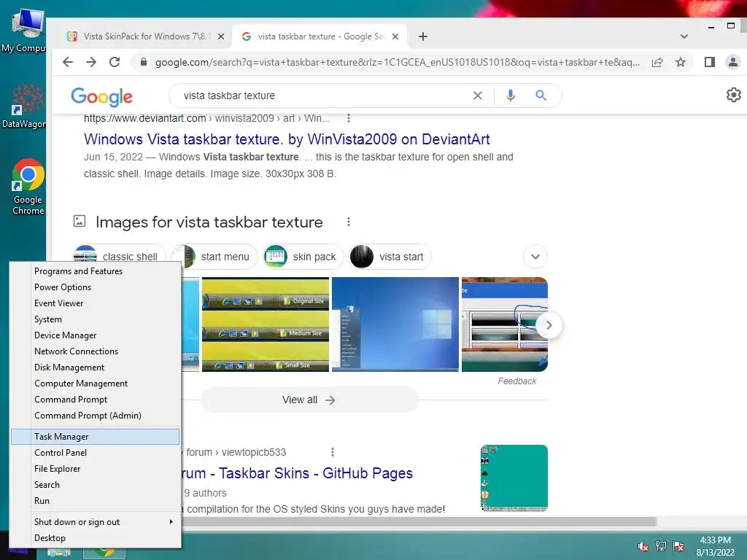747x560 pixels.
Task: Bookmark this page with the star
Action: tap(681, 62)
